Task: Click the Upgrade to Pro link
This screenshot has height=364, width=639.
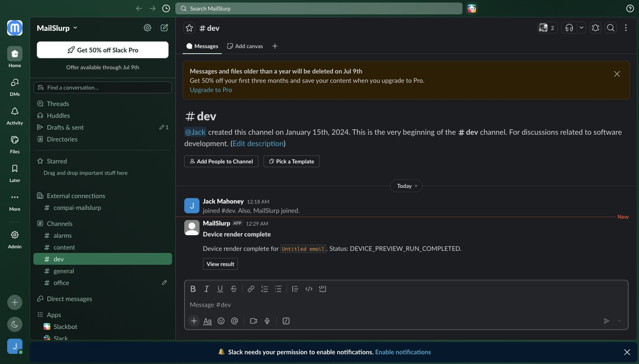Action: pyautogui.click(x=211, y=90)
